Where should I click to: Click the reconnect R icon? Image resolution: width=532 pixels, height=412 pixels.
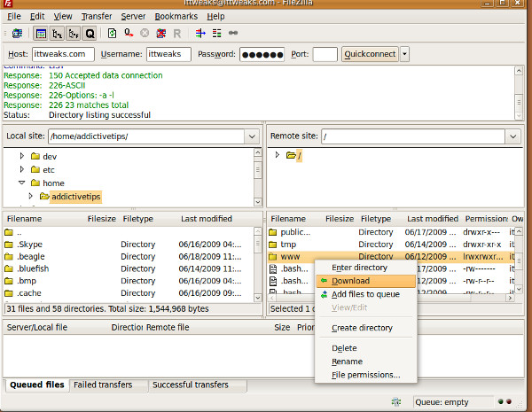click(177, 34)
